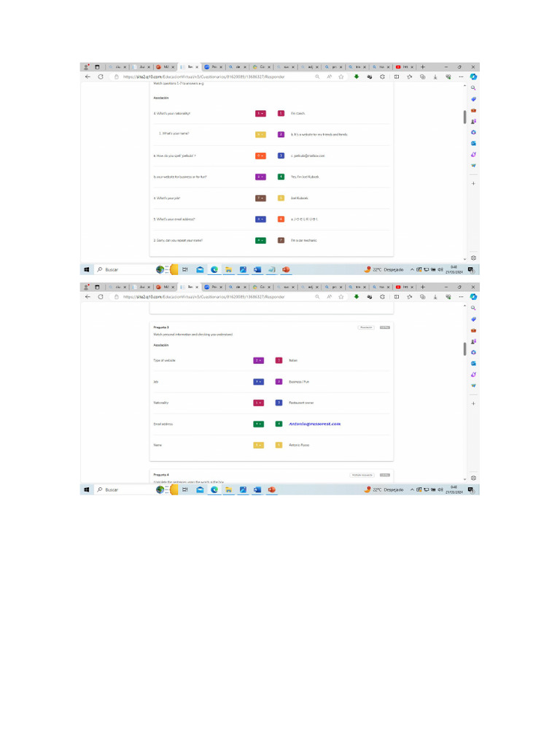
Task: Open dropdown beside "What's your job?" question
Action: (260, 198)
